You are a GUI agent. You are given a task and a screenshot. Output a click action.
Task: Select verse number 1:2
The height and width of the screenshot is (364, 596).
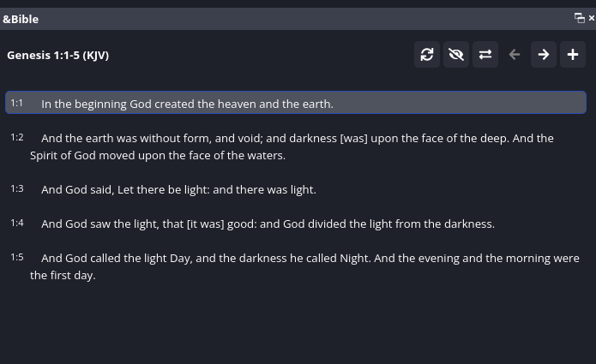17,137
